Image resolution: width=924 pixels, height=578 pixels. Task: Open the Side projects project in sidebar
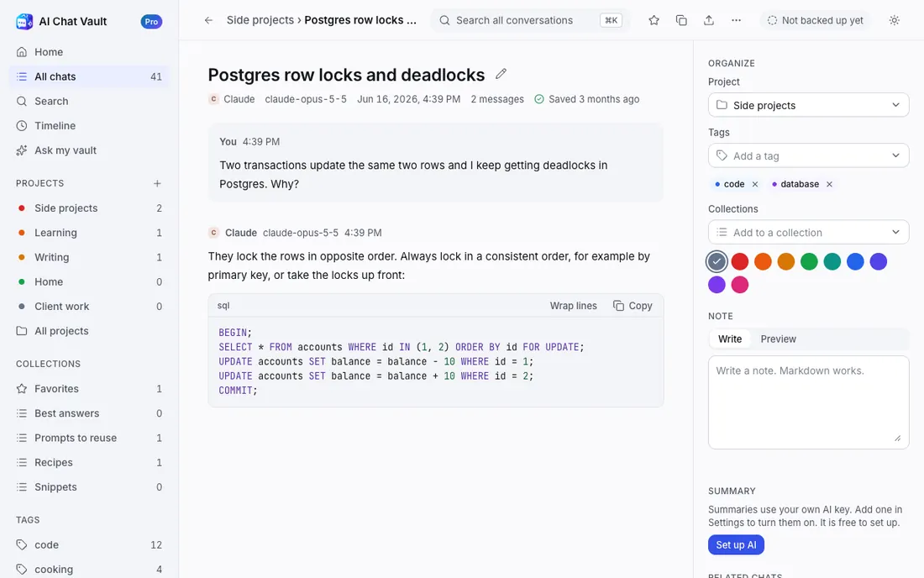click(x=89, y=208)
